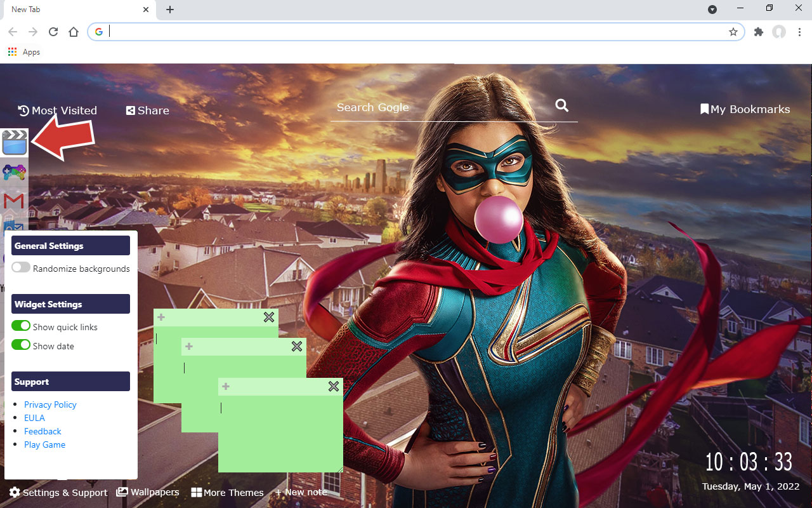This screenshot has height=508, width=812.
Task: Go back to the previous page
Action: (x=13, y=32)
